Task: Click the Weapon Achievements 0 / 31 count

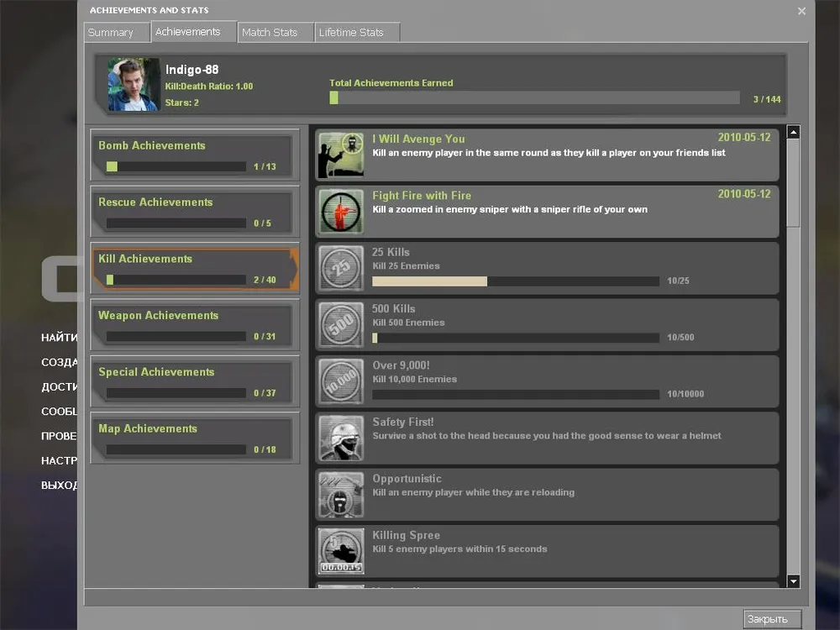Action: coord(265,337)
